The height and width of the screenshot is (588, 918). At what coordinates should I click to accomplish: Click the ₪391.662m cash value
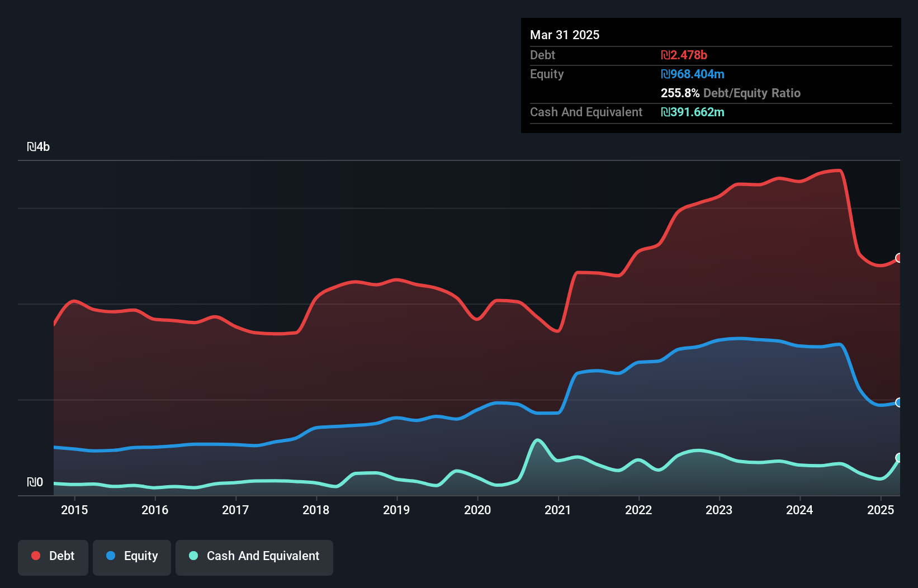point(693,112)
